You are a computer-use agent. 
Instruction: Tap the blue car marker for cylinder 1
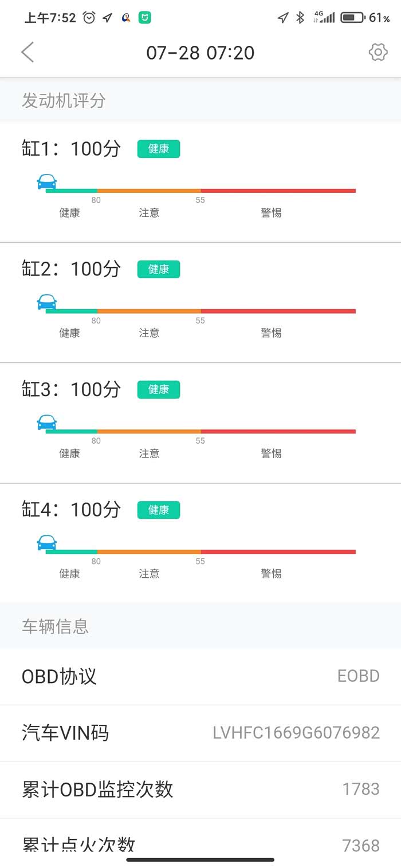(x=47, y=182)
